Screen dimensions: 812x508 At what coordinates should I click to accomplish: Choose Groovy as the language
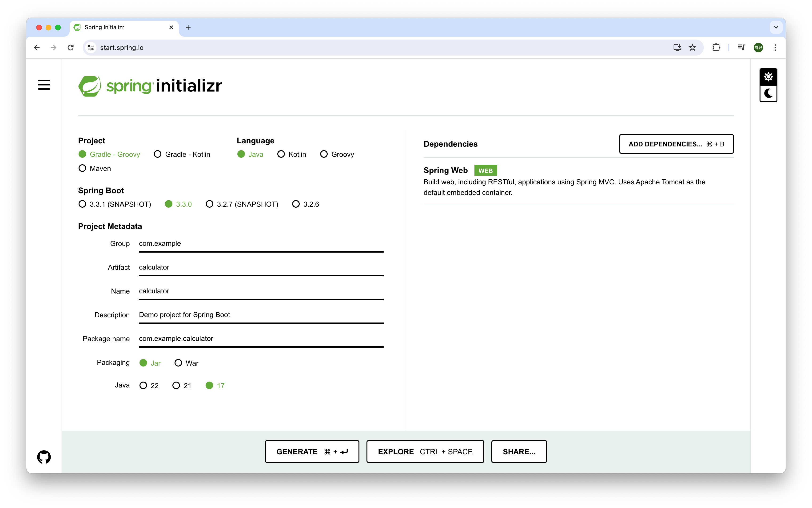(337, 154)
